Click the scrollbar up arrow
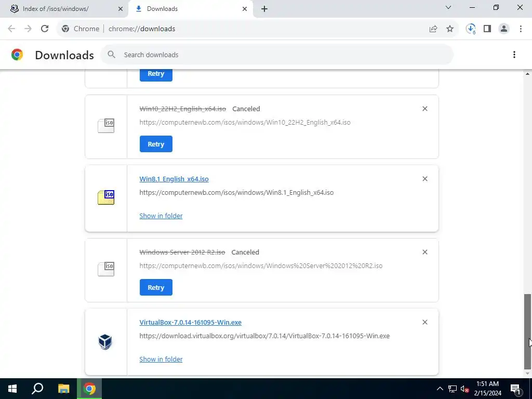The height and width of the screenshot is (399, 532). 527,74
